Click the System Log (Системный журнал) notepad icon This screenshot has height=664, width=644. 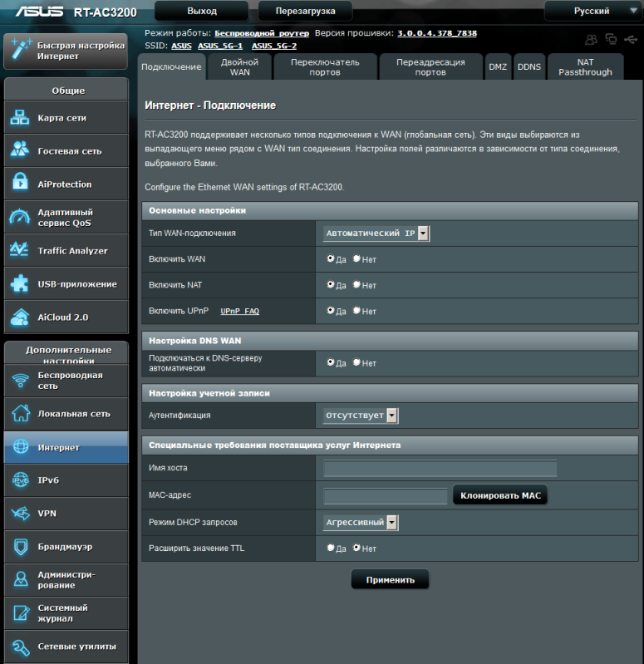coord(21,612)
